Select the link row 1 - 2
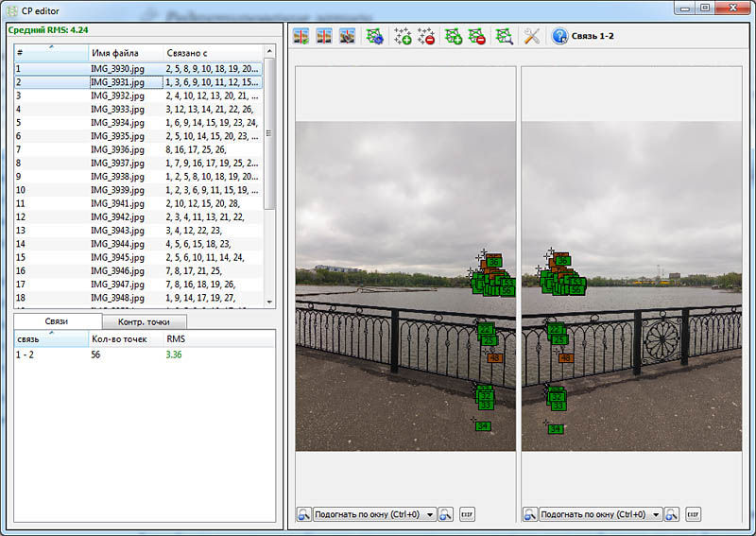This screenshot has height=536, width=756. pos(145,354)
